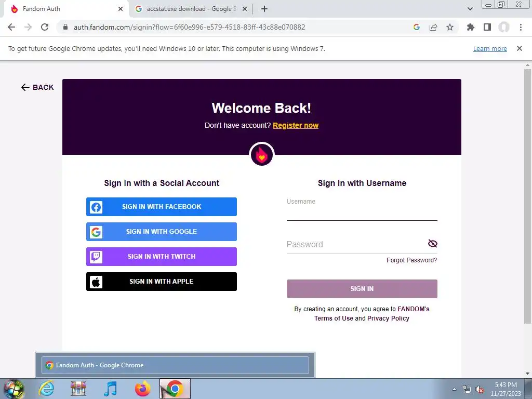
Task: Dismiss the Chrome update notification bar
Action: (519, 48)
